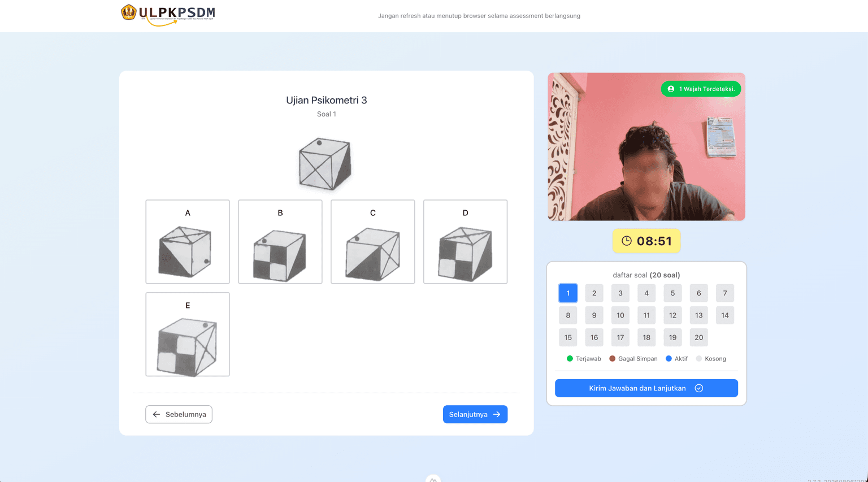Viewport: 868px width, 482px height.
Task: Choose answer option E cube
Action: pyautogui.click(x=188, y=335)
